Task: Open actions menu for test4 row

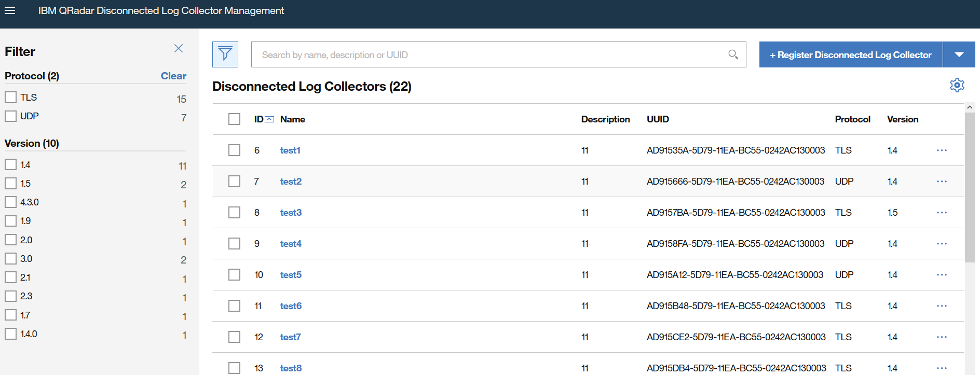Action: (x=942, y=244)
